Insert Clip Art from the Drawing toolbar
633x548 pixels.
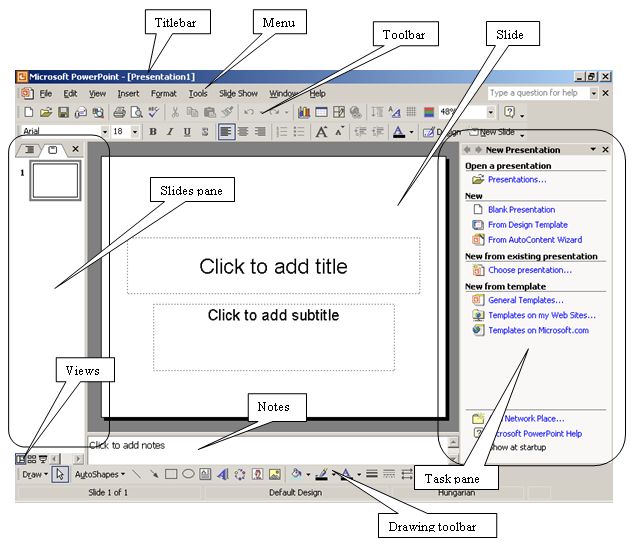[257, 474]
